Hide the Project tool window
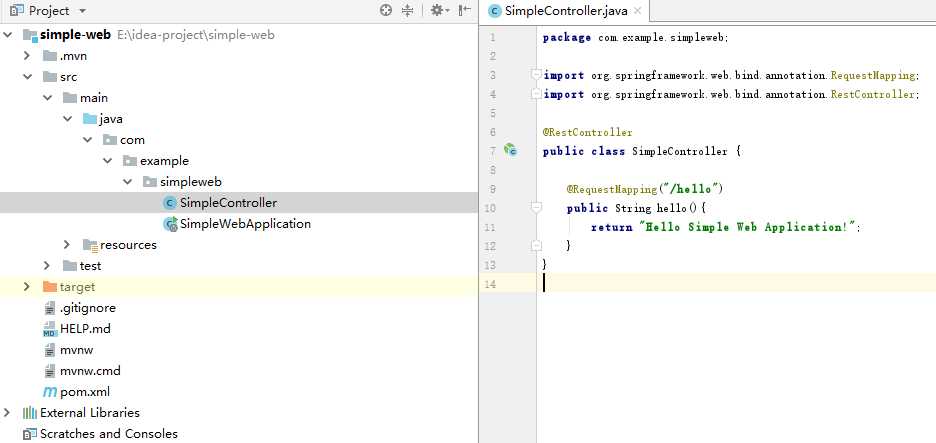Viewport: 936px width, 443px height. 463,10
